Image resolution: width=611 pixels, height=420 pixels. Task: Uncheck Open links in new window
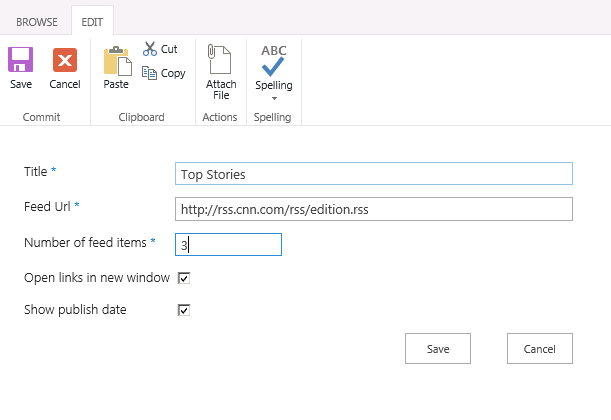(x=184, y=278)
